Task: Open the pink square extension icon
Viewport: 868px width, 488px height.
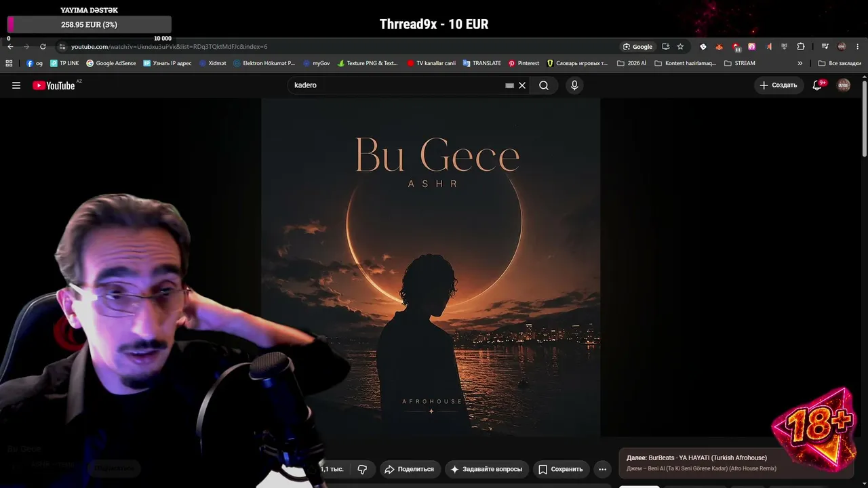Action: tap(752, 47)
